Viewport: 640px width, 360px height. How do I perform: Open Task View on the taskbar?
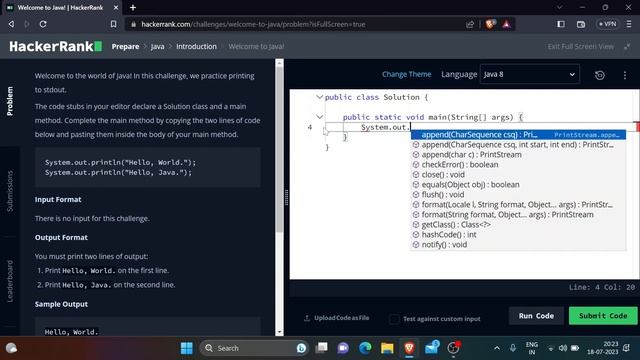[x=322, y=348]
